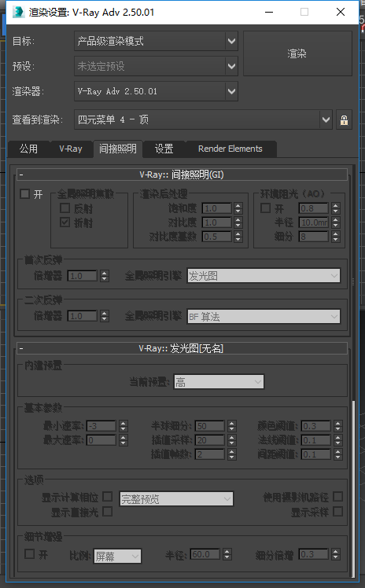Viewport: 365px width, 588px height.
Task: Click the 最小速率 spinner arrows
Action: point(123,426)
